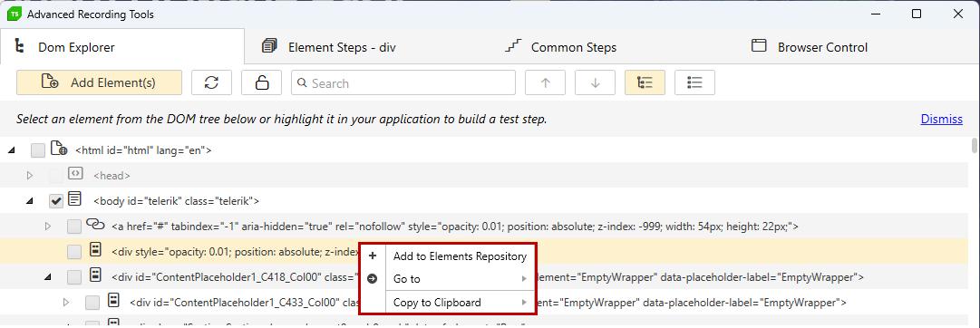Click the arrow circle icon beside Go to

tap(373, 279)
